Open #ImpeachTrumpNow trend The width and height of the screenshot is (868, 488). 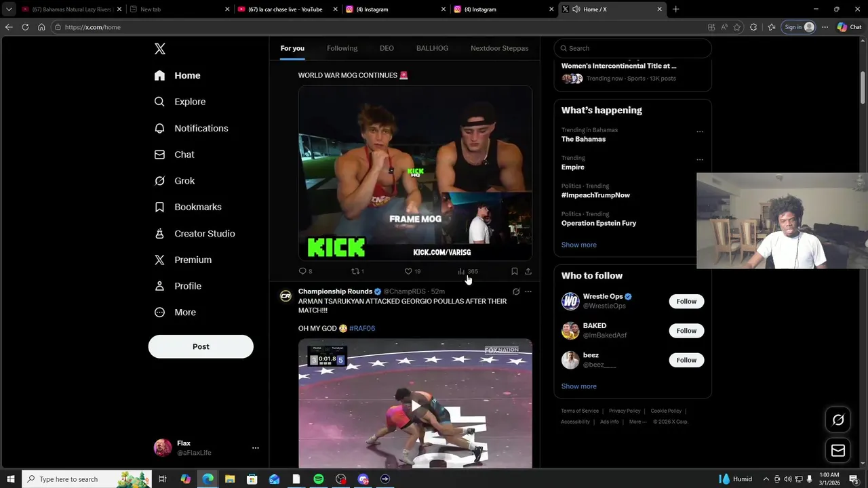[595, 195]
